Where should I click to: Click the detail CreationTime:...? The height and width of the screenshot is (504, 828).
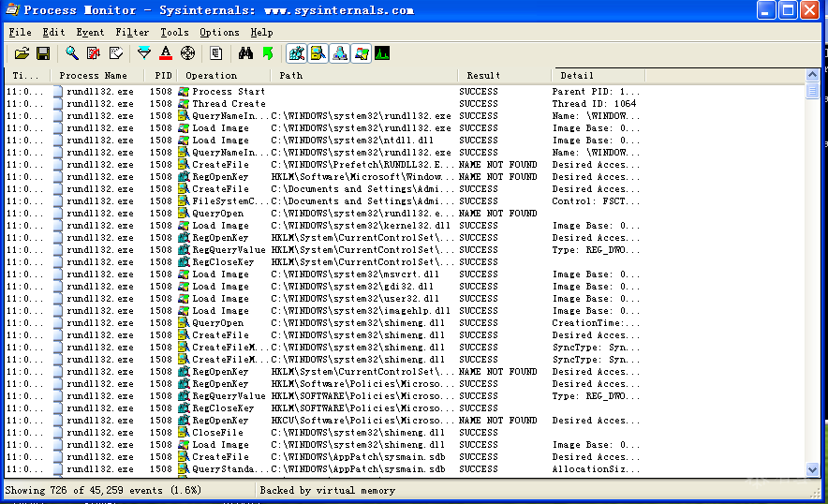tap(596, 323)
